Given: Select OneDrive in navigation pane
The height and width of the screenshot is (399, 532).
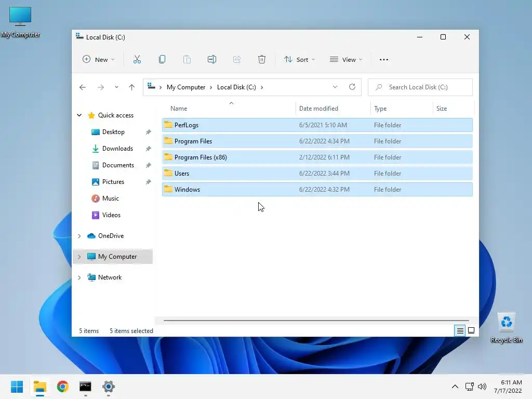Looking at the screenshot, I should coord(111,236).
